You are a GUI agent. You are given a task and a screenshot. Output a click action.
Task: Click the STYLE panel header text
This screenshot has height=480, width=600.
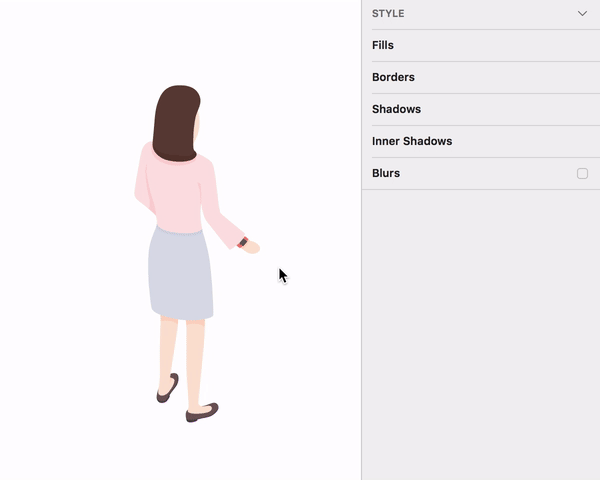pos(388,14)
